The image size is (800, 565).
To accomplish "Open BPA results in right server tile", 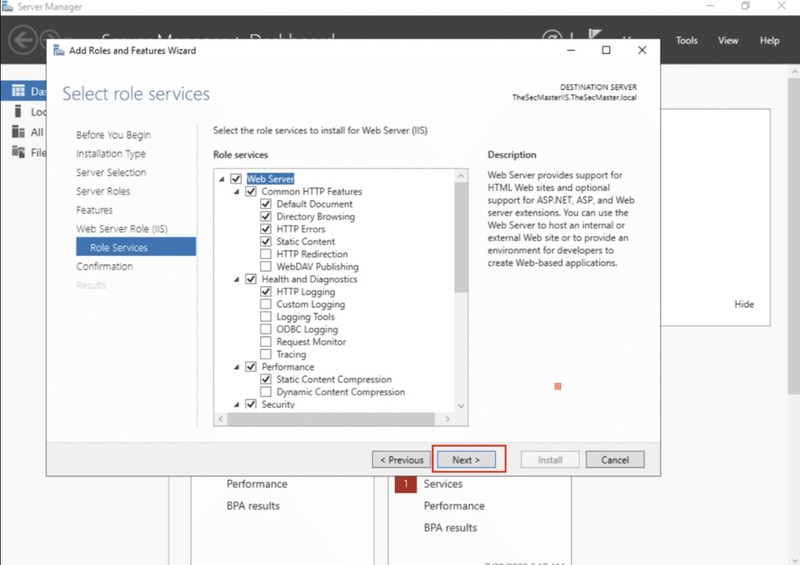I will 450,528.
